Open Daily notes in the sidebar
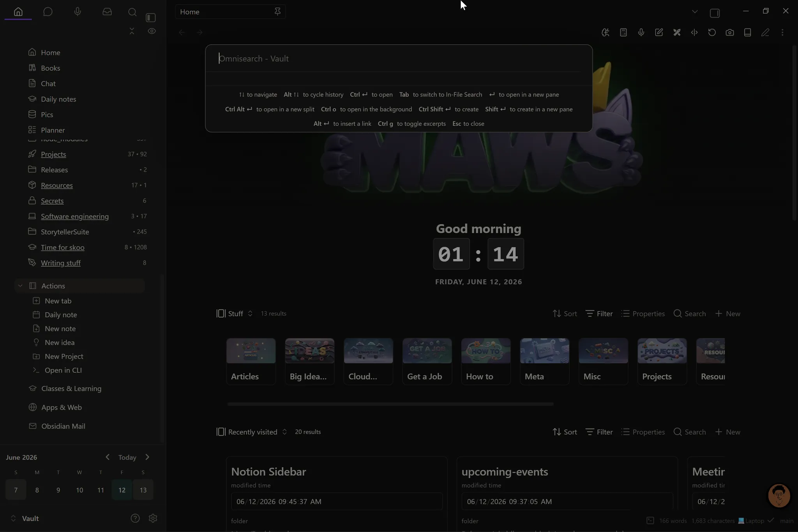 point(58,99)
